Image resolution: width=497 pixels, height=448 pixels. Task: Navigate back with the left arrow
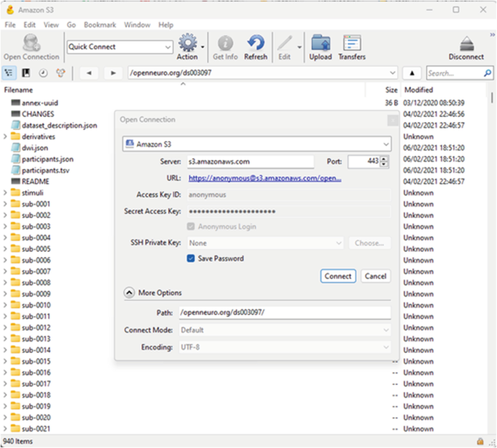pyautogui.click(x=89, y=73)
